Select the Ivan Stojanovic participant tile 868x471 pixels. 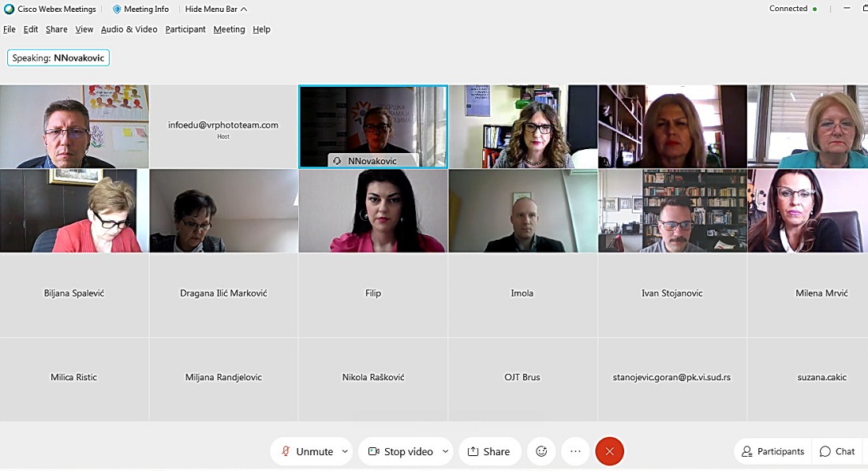(x=672, y=295)
